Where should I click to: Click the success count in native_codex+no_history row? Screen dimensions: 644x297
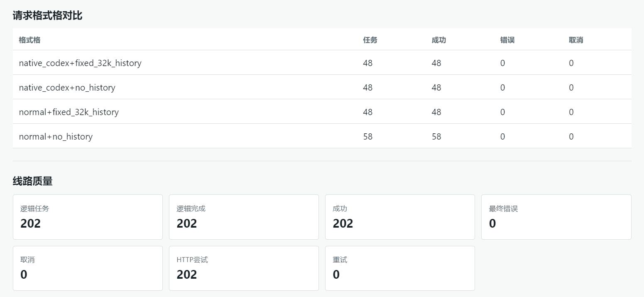(x=436, y=87)
